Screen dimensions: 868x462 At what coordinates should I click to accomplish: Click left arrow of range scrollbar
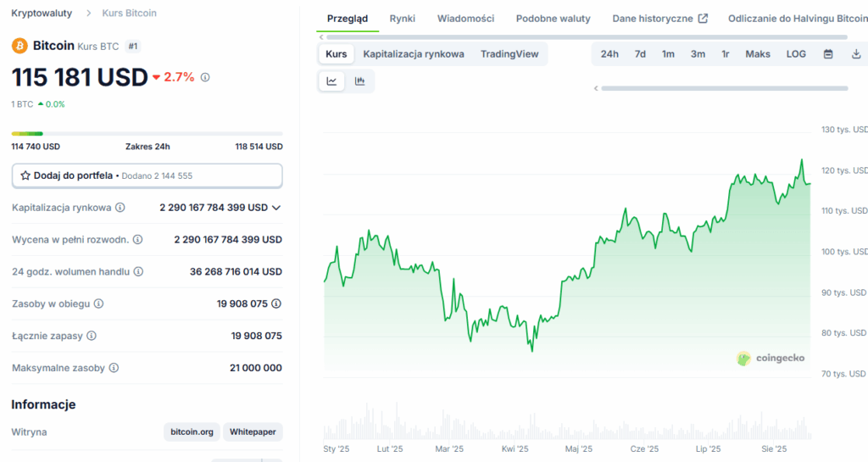[596, 88]
